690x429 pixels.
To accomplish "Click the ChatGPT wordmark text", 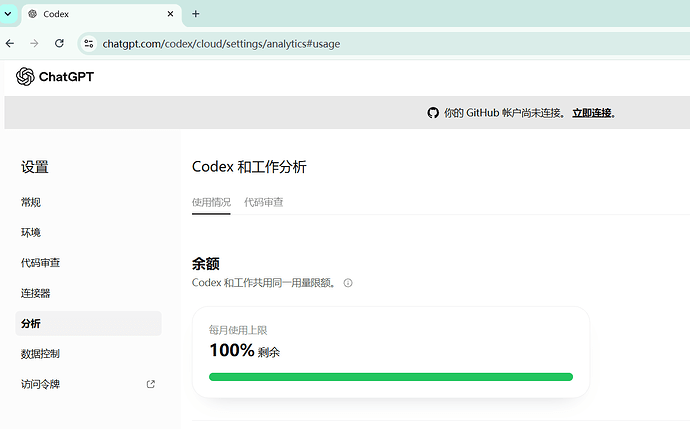I will coord(66,77).
